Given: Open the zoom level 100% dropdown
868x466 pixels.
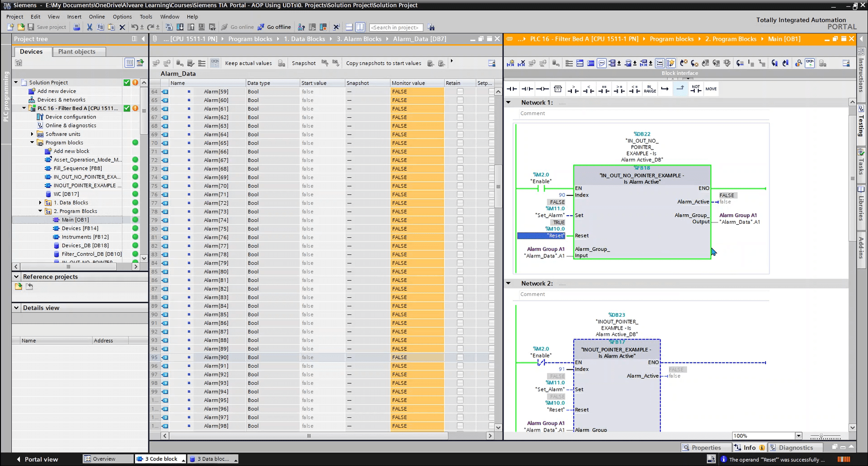Looking at the screenshot, I should coord(799,436).
